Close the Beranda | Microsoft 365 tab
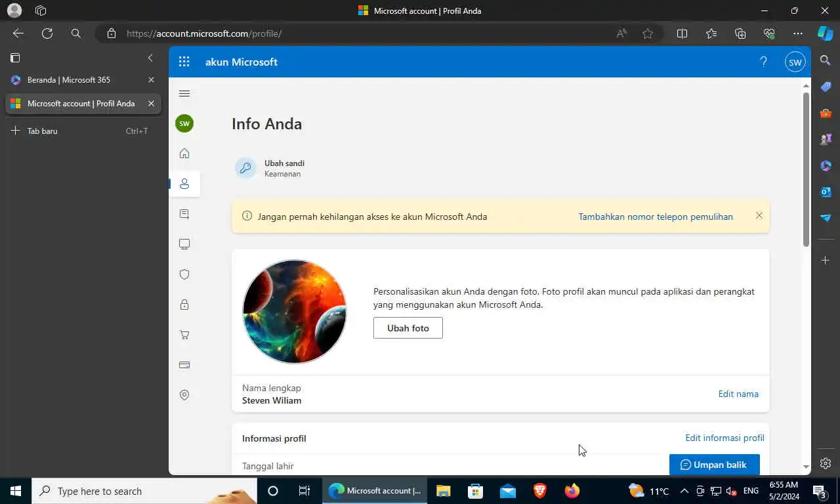 pos(151,80)
